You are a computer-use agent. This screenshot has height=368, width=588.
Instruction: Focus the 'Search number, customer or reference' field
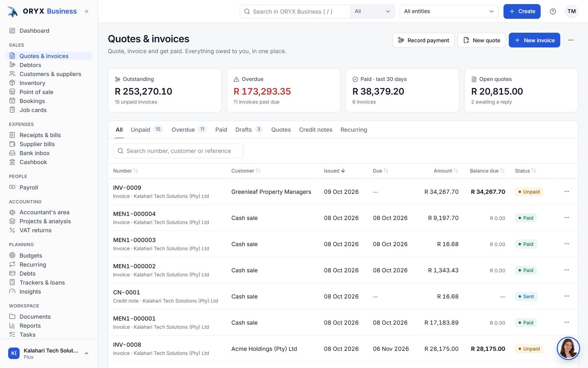(178, 151)
